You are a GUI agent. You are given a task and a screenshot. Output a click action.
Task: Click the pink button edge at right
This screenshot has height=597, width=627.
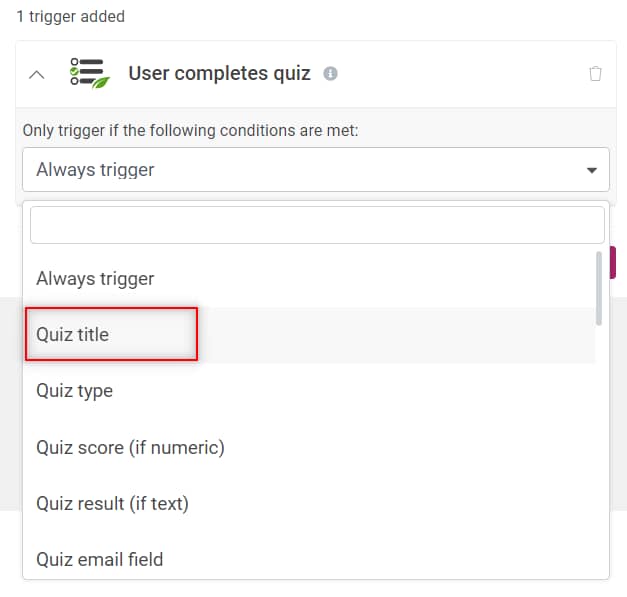pyautogui.click(x=612, y=262)
